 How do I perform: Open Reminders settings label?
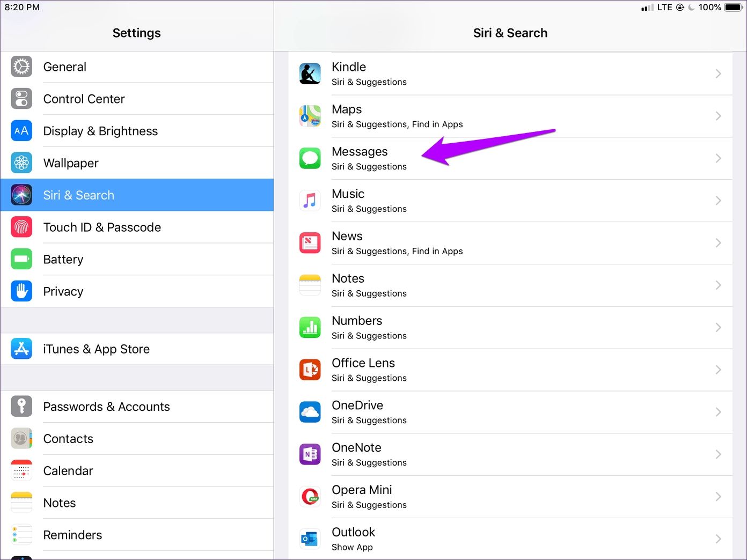tap(72, 535)
